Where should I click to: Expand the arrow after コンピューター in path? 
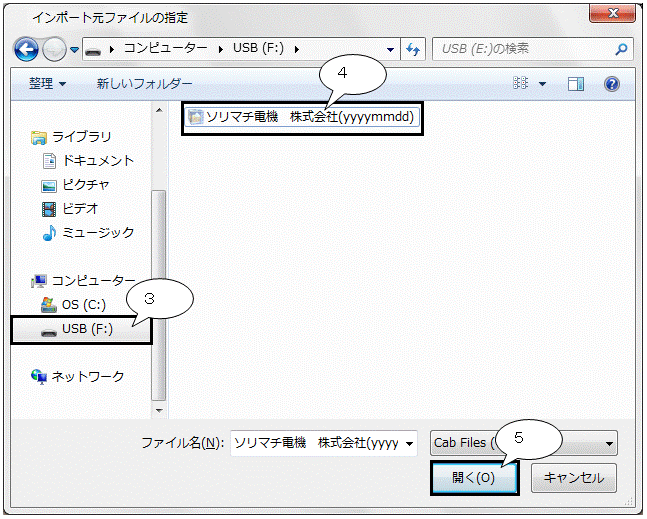point(221,50)
